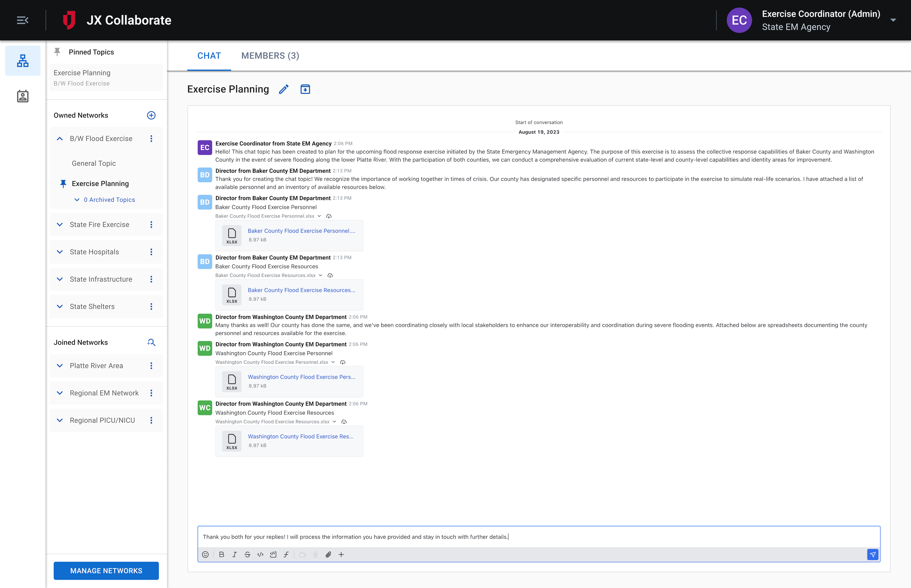The image size is (911, 588).
Task: Archive the Exercise Planning topic
Action: tap(305, 89)
